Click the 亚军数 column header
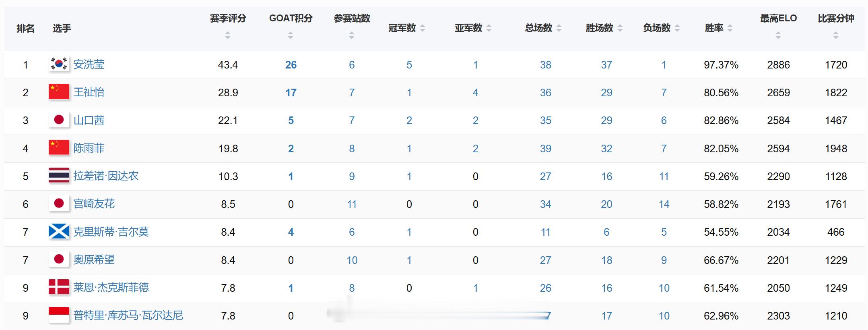Image resolution: width=868 pixels, height=330 pixels. (468, 28)
